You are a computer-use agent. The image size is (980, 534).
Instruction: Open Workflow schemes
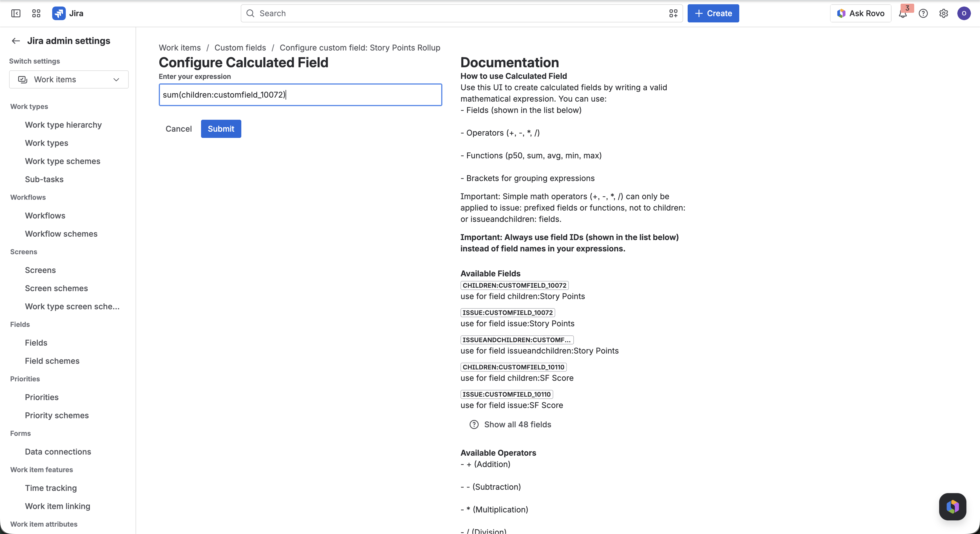[61, 234]
